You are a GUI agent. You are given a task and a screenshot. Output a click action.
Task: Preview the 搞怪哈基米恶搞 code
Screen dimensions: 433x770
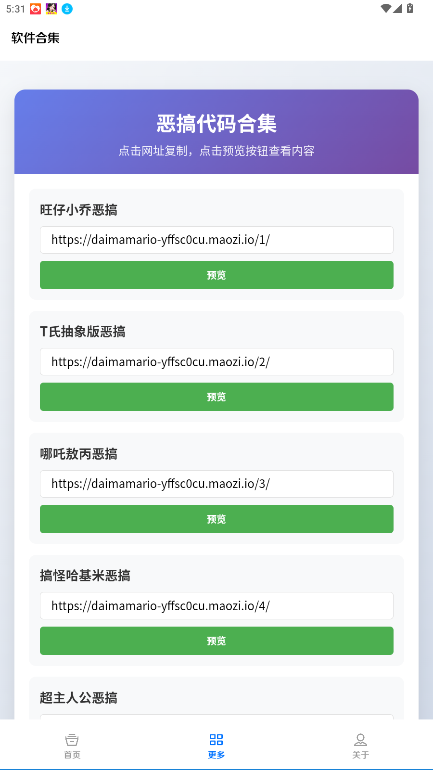tap(216, 641)
